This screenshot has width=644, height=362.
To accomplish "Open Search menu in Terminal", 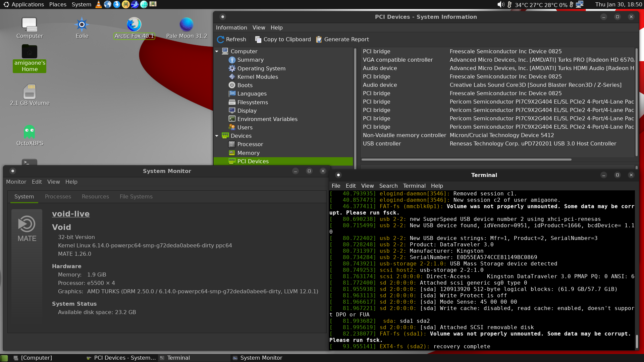I will [x=388, y=186].
